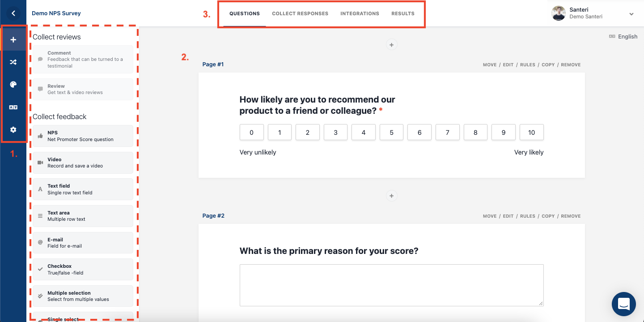Image resolution: width=644 pixels, height=322 pixels.
Task: Switch to the Integrations tab
Action: click(x=360, y=13)
